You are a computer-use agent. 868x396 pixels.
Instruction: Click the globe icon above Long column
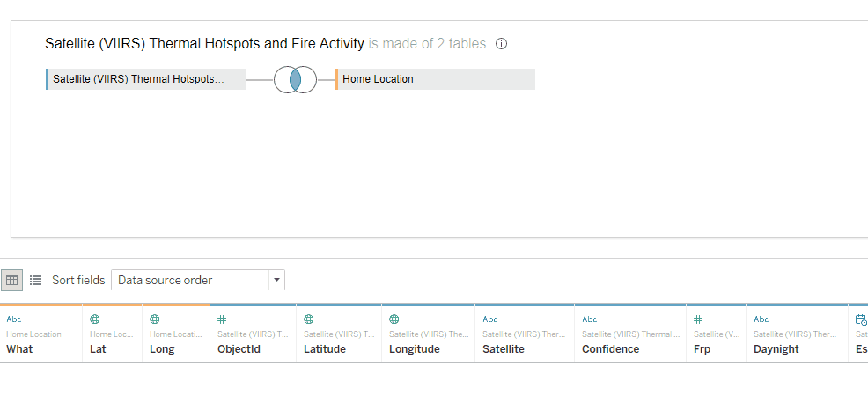pyautogui.click(x=154, y=319)
